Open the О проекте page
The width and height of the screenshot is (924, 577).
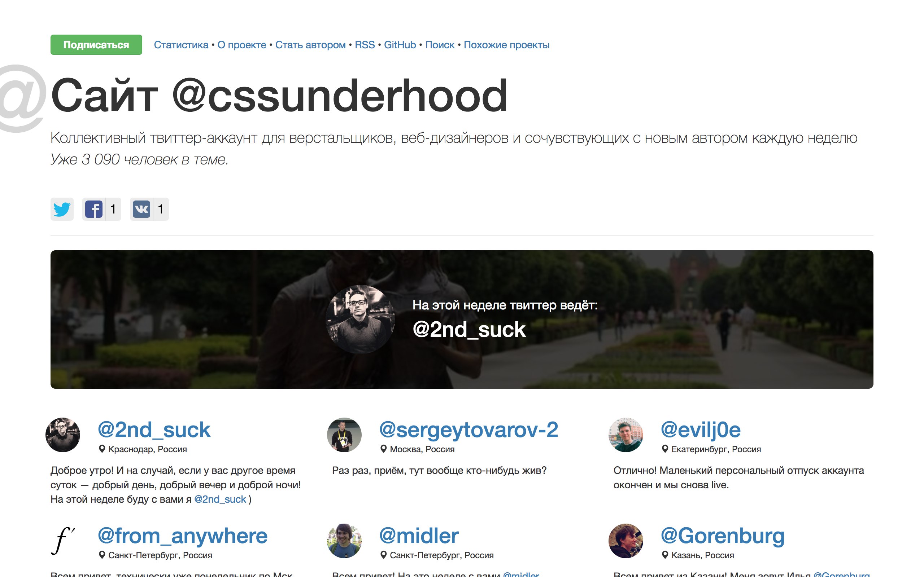(x=242, y=45)
